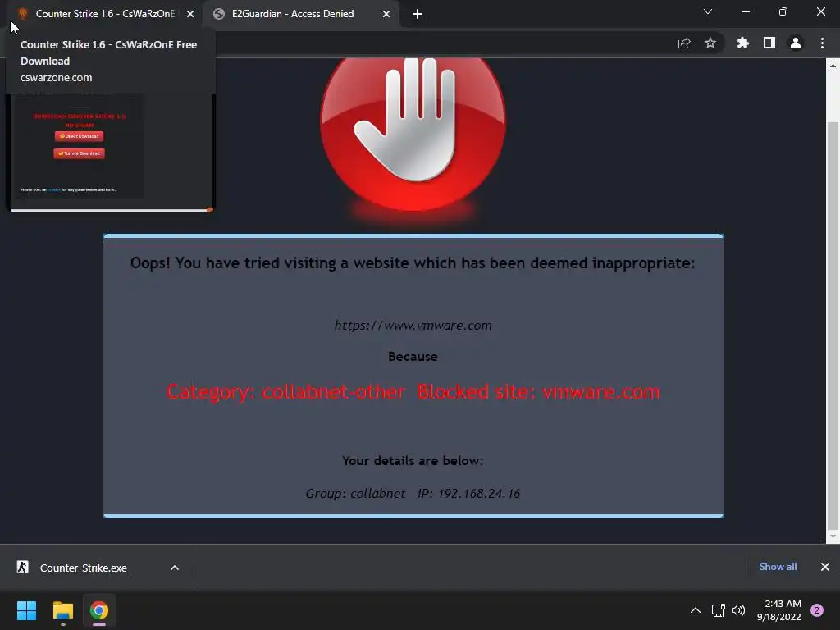The width and height of the screenshot is (840, 630).
Task: Open the tab search dropdown chevron
Action: [x=708, y=11]
